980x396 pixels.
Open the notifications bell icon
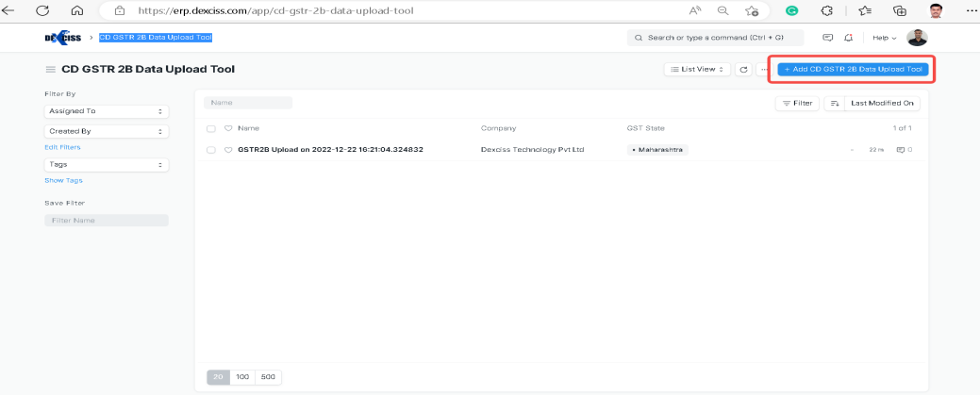[849, 38]
